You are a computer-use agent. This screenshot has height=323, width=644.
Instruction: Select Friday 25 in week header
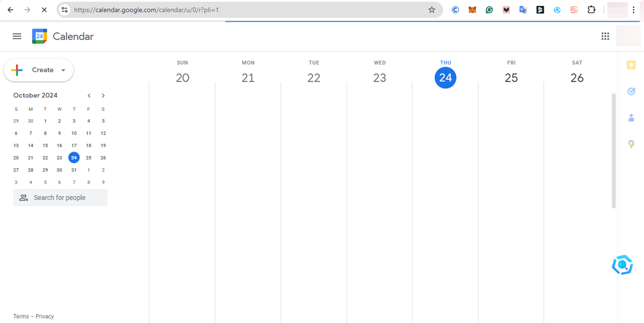pyautogui.click(x=511, y=77)
